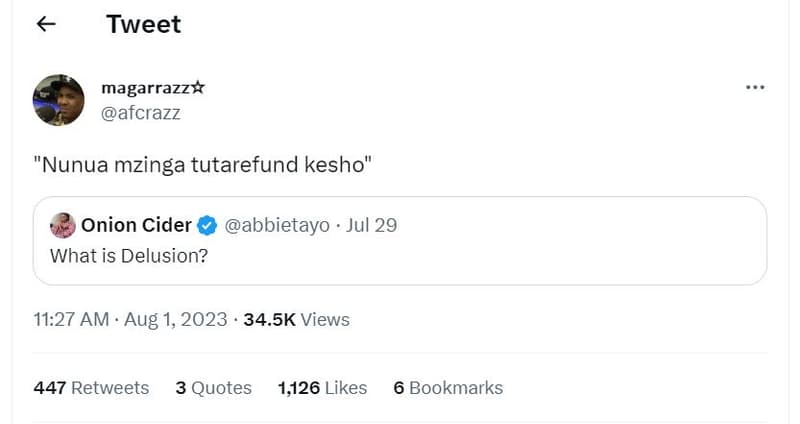Viewport: 800px width, 424px height.
Task: View the 34.5K Views count
Action: [296, 319]
